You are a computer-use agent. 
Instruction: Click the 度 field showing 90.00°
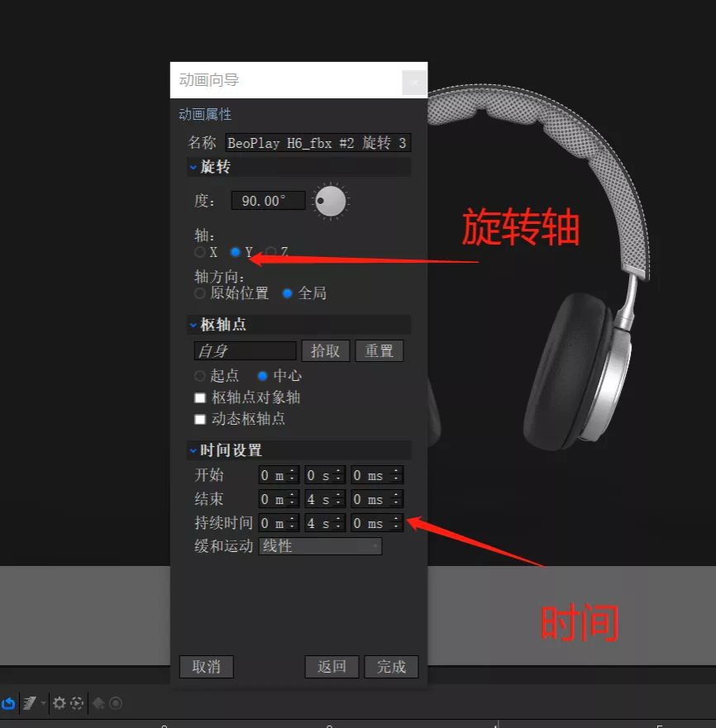click(x=268, y=201)
